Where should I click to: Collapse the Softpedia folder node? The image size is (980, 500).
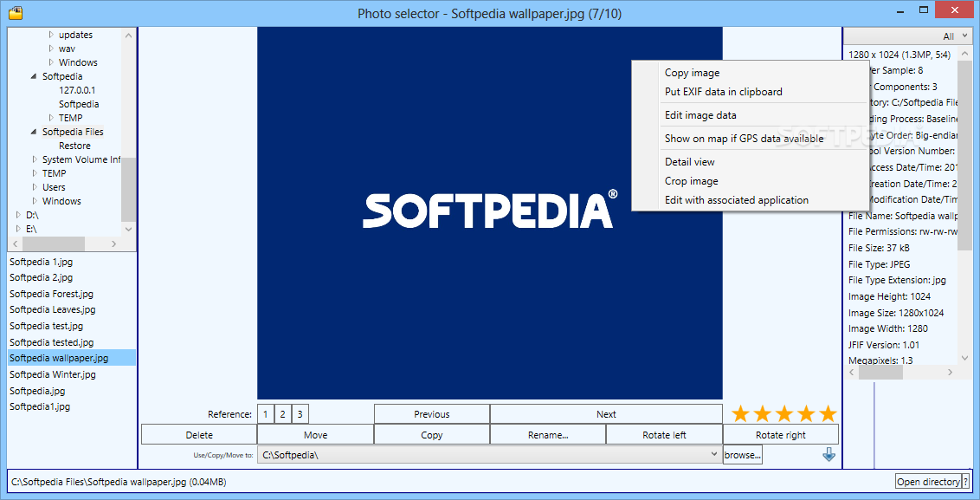(x=35, y=76)
